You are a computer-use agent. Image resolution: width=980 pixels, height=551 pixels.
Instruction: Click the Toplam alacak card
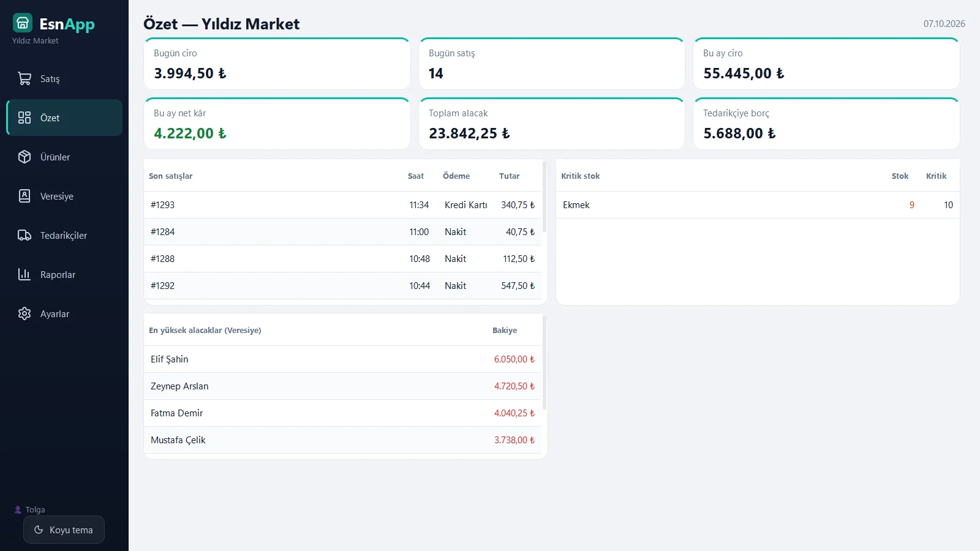[552, 124]
